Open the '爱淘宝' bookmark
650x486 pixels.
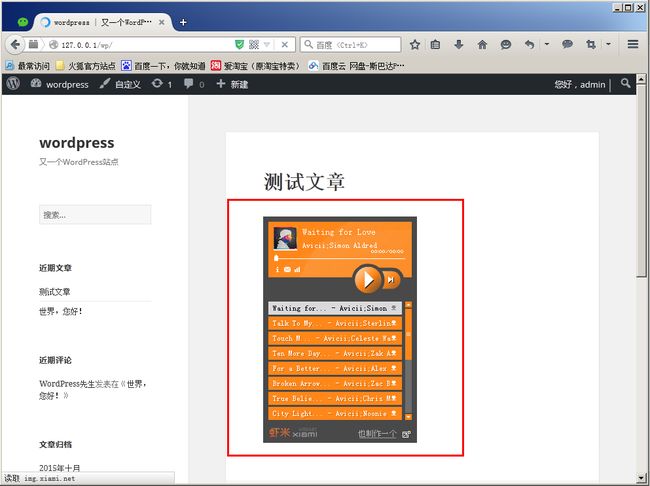[255, 66]
